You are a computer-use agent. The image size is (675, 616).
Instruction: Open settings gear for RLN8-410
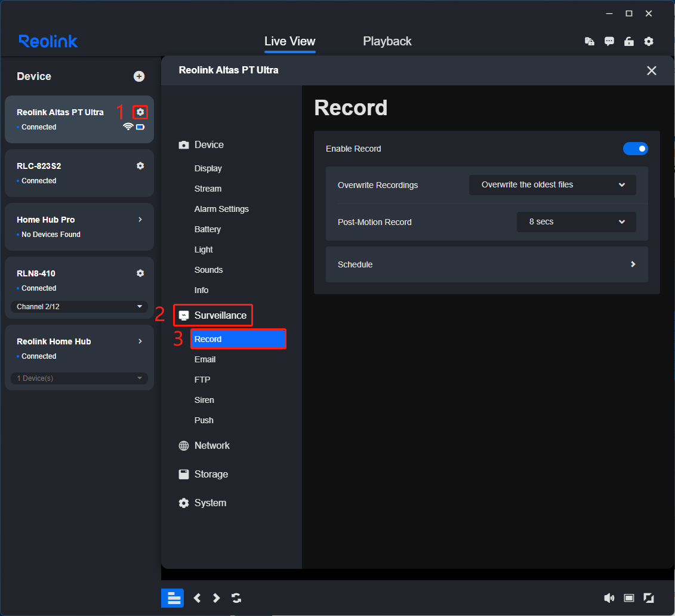pos(140,273)
